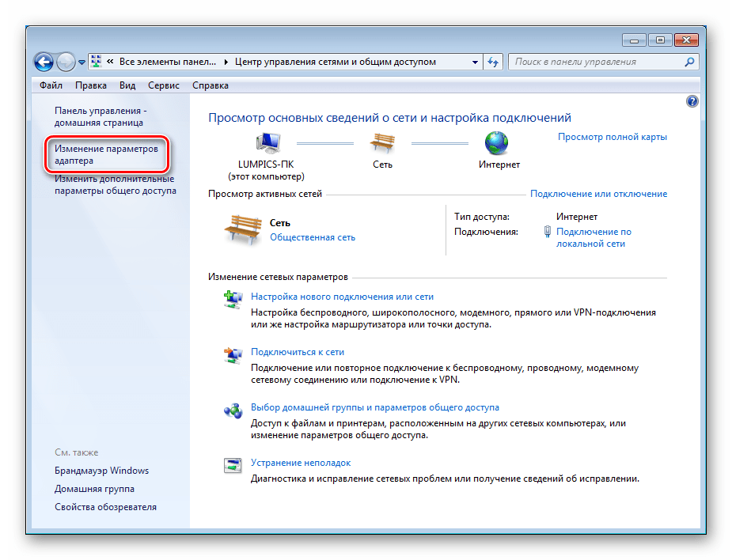Screen dimensions: 732x560
Task: Click the Forward navigation arrow button
Action: pyautogui.click(x=66, y=62)
